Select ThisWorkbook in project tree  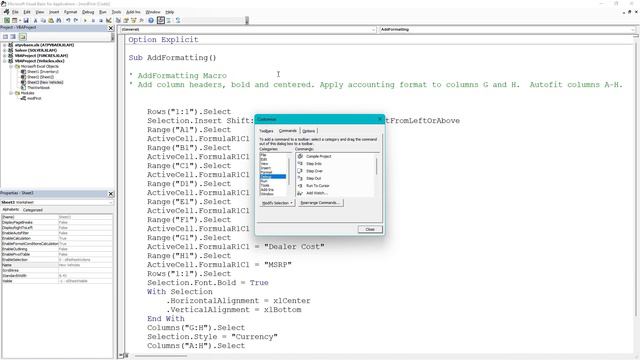pos(38,87)
